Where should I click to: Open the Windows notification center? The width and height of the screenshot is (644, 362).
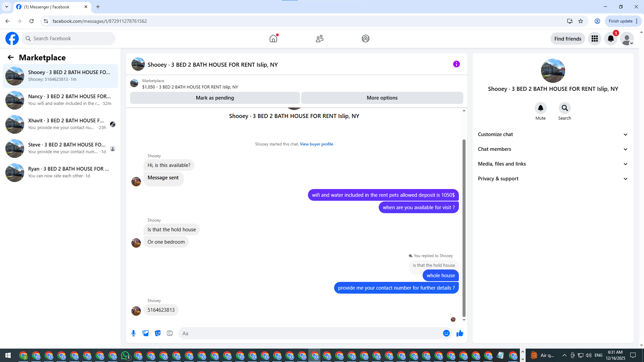633,355
